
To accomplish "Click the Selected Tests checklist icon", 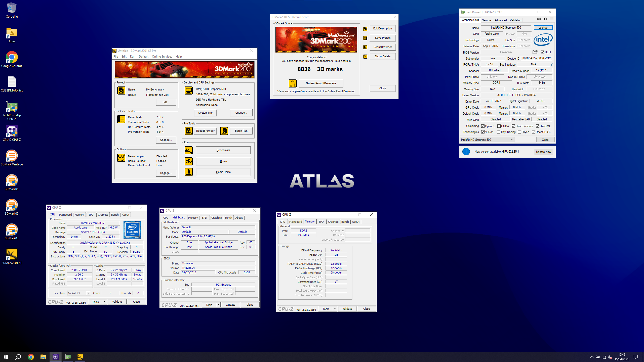I will (121, 119).
